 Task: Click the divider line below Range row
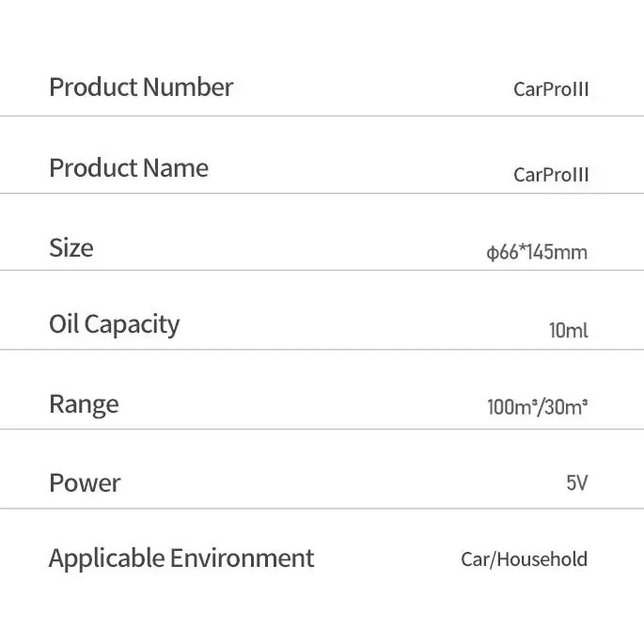pos(322,430)
